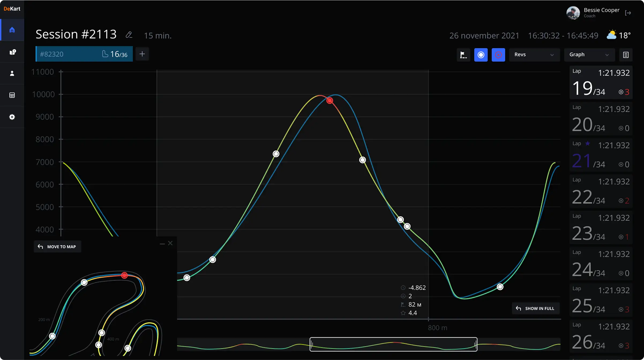The height and width of the screenshot is (360, 644).
Task: Open the user profile sidebar icon
Action: pyautogui.click(x=12, y=73)
